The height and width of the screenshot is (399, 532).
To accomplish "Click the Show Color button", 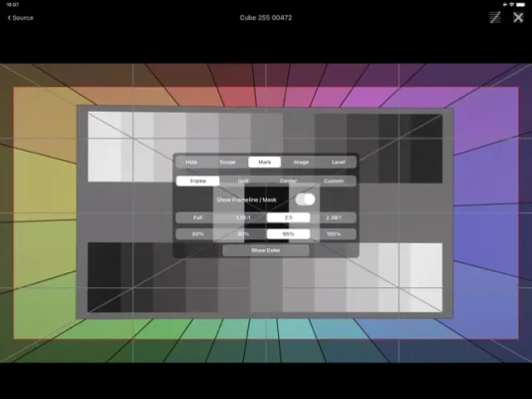I will coord(266,250).
